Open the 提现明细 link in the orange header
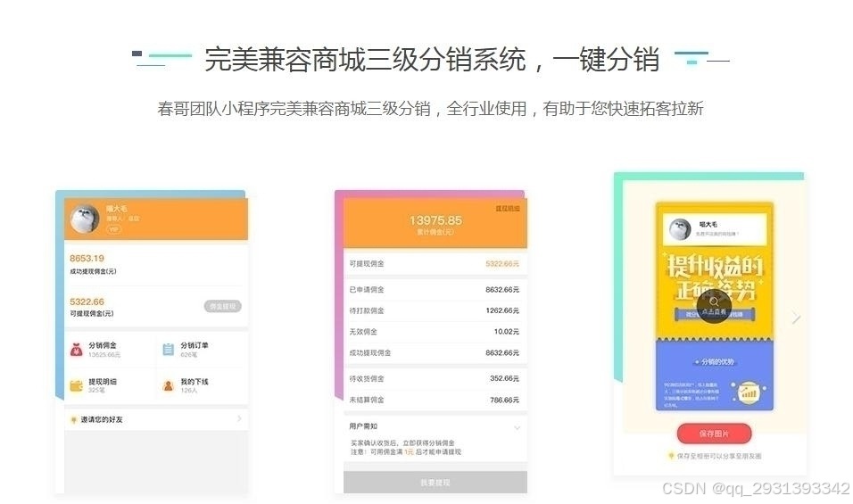The width and height of the screenshot is (853, 504). 508,209
